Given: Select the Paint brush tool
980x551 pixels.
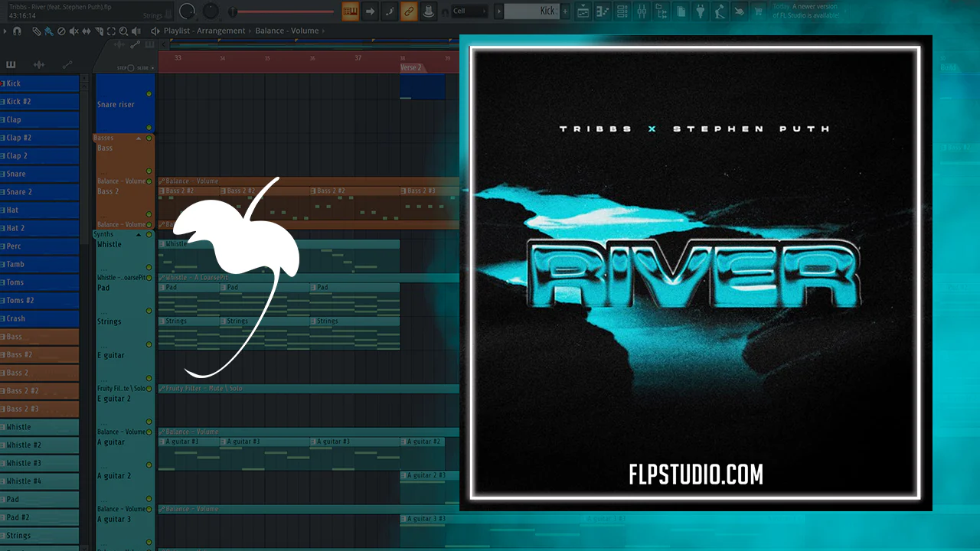Looking at the screenshot, I should (48, 31).
